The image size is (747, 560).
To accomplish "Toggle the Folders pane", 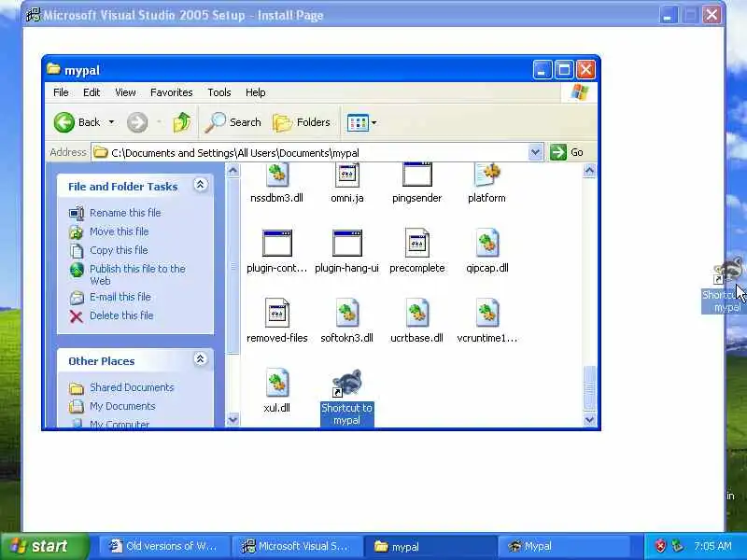I will point(302,122).
